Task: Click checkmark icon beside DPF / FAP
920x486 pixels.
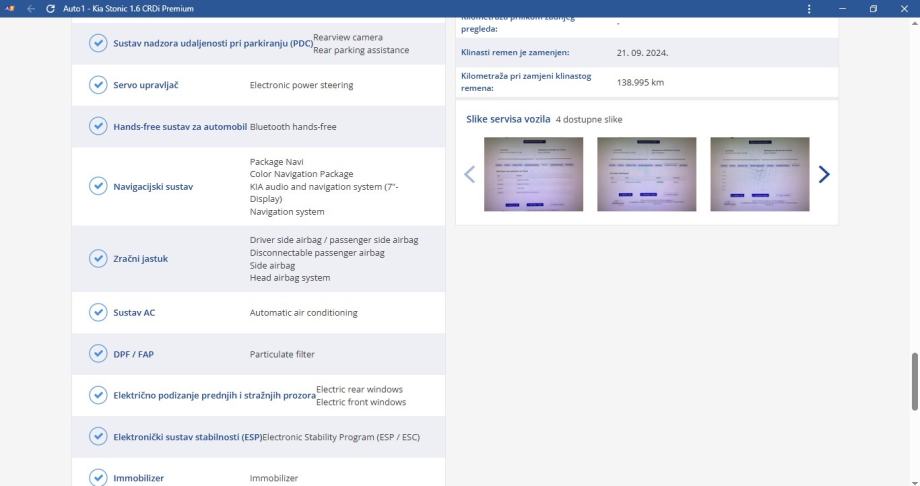Action: [98, 354]
